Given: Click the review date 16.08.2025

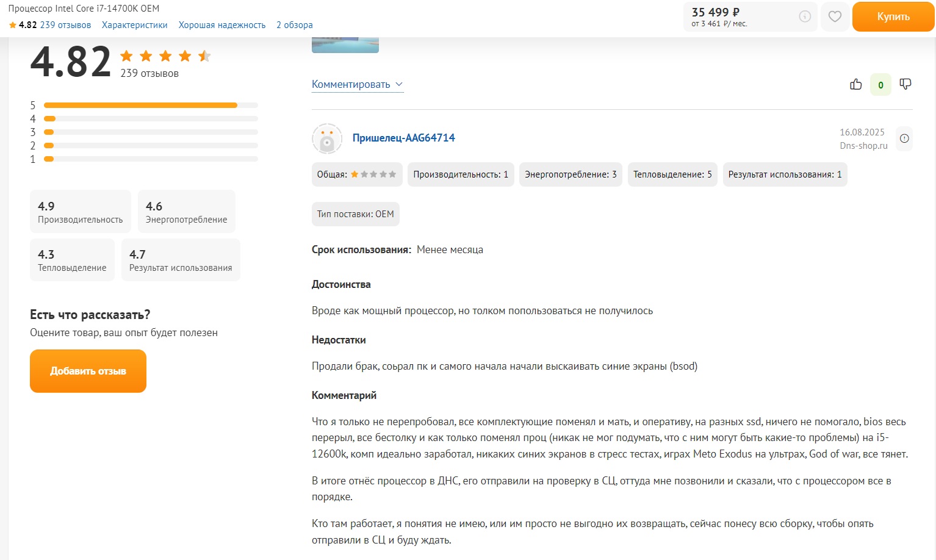Looking at the screenshot, I should point(862,132).
